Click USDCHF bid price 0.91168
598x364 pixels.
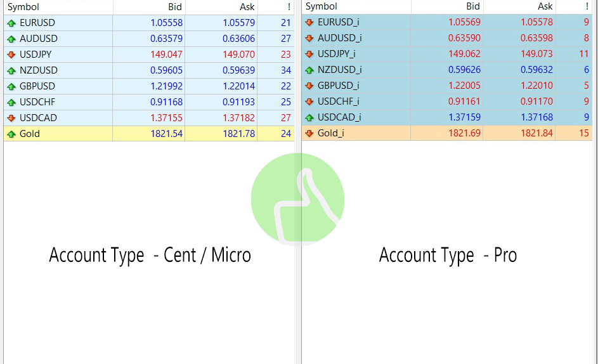tap(166, 102)
